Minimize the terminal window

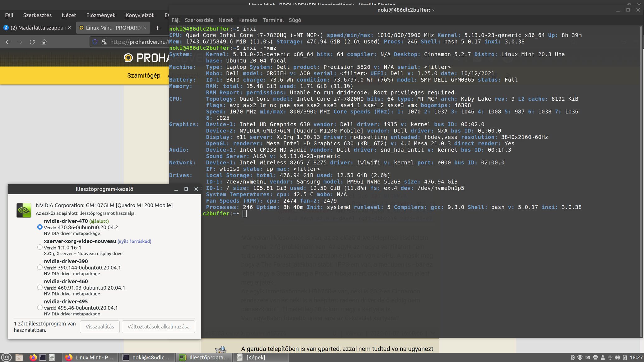(x=618, y=10)
